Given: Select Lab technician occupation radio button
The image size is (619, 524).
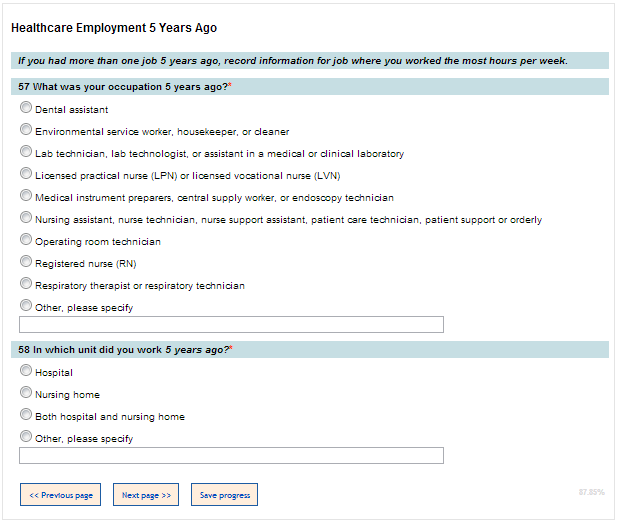Looking at the screenshot, I should (x=26, y=152).
